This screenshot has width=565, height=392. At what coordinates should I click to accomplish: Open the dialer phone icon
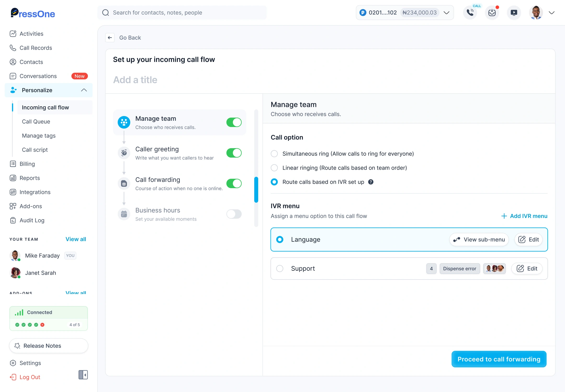(470, 12)
